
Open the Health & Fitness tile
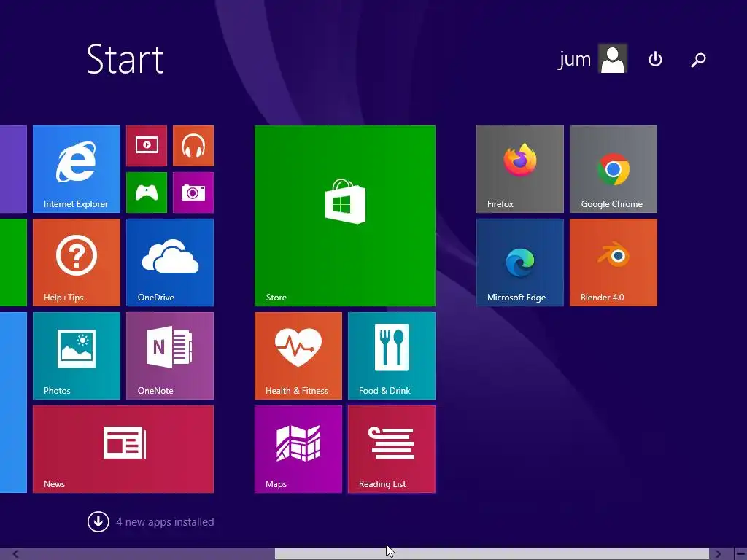298,356
